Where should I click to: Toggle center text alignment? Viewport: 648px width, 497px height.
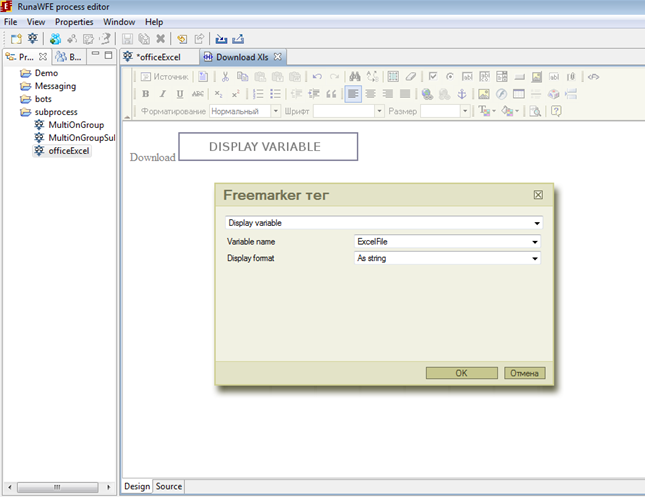(371, 94)
